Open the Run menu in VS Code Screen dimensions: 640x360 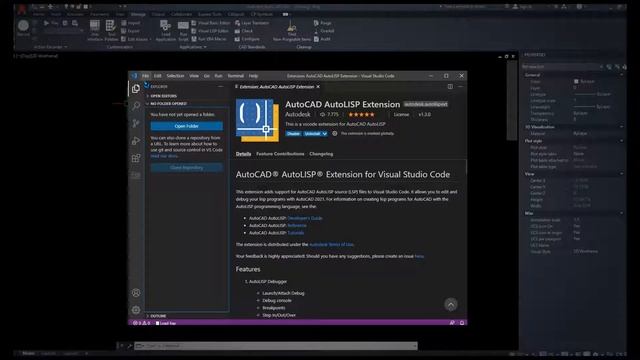click(218, 76)
